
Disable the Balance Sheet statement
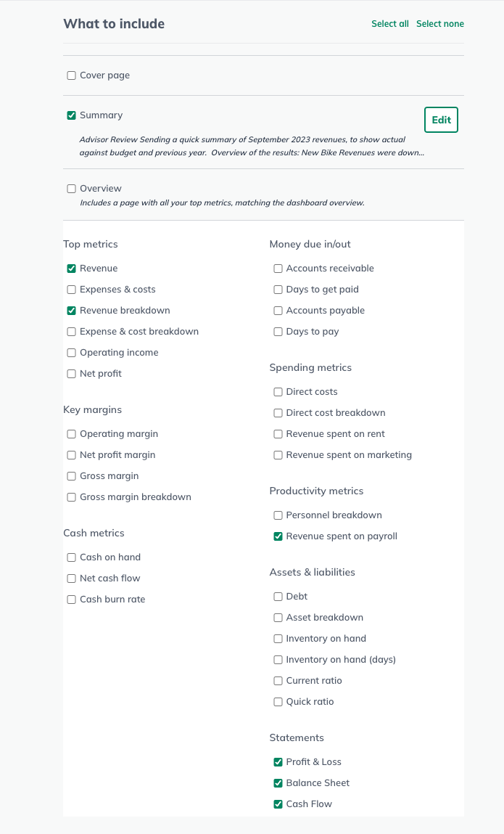(278, 782)
